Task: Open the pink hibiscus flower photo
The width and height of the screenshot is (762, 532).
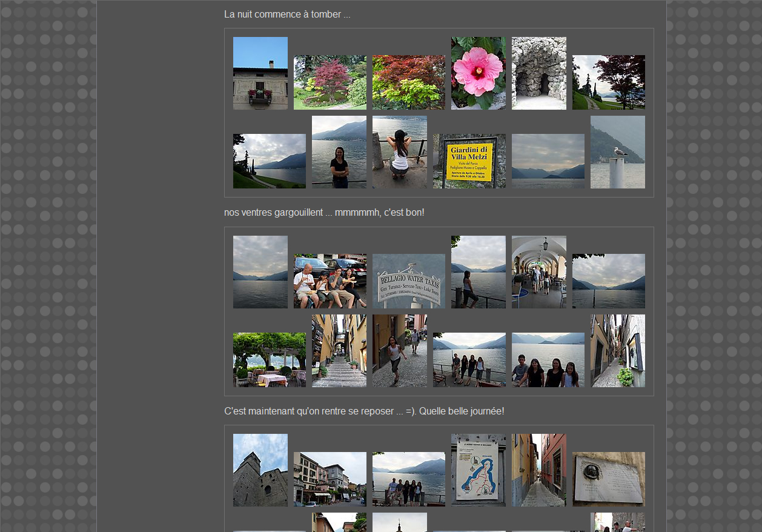Action: click(478, 73)
